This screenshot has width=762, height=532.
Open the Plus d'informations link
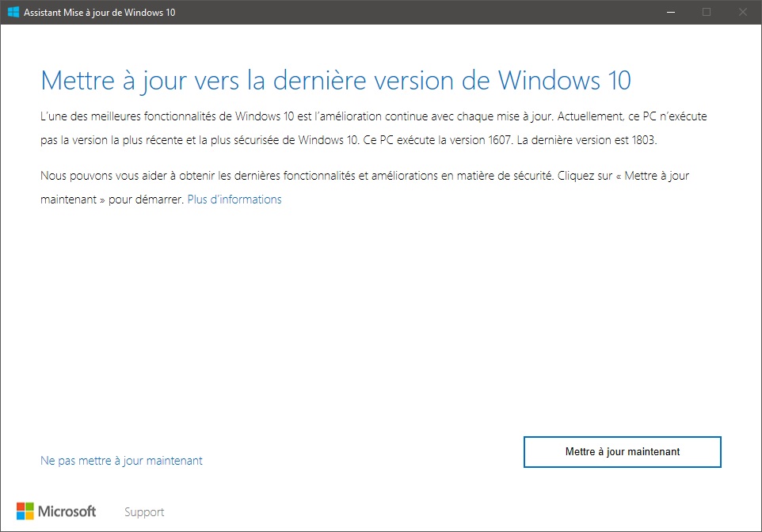click(x=234, y=199)
